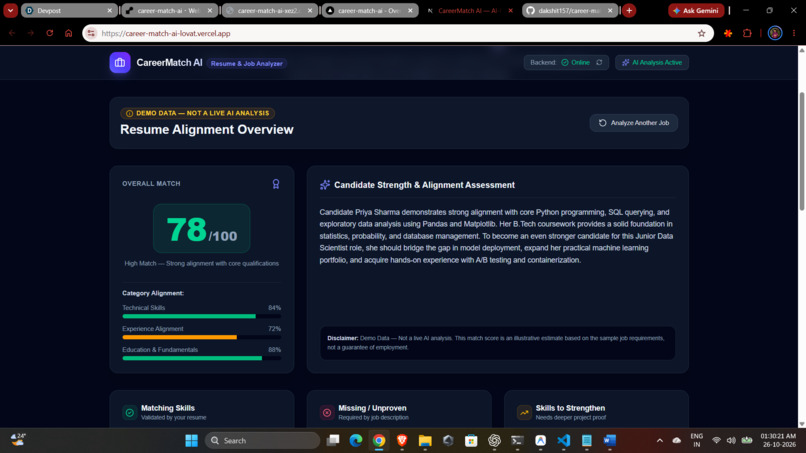Click the browser forward arrow

click(x=31, y=33)
